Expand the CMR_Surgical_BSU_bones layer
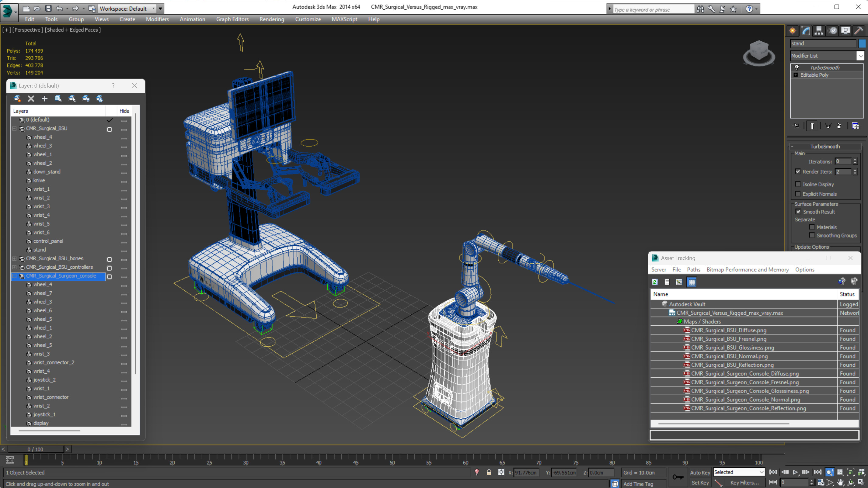Image resolution: width=868 pixels, height=488 pixels. (15, 259)
